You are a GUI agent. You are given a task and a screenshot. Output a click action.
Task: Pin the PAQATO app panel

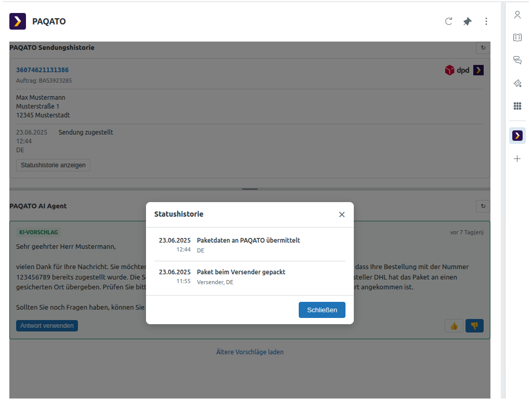point(468,21)
